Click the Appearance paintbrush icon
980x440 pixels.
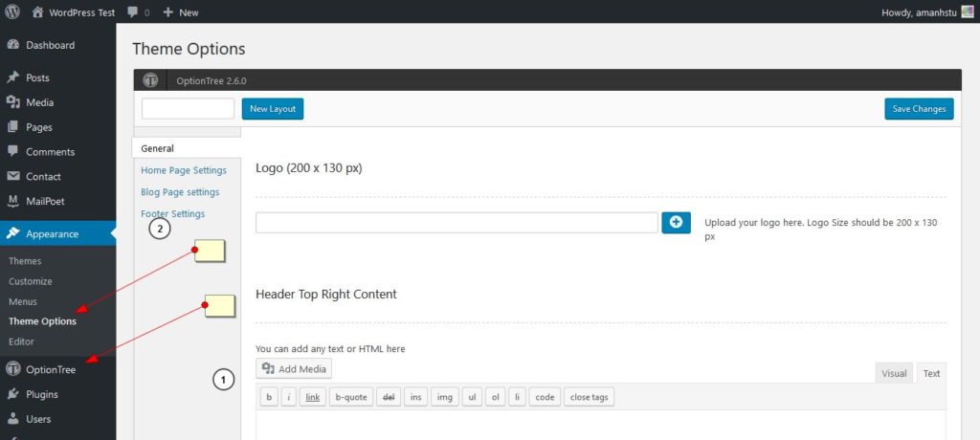(13, 233)
